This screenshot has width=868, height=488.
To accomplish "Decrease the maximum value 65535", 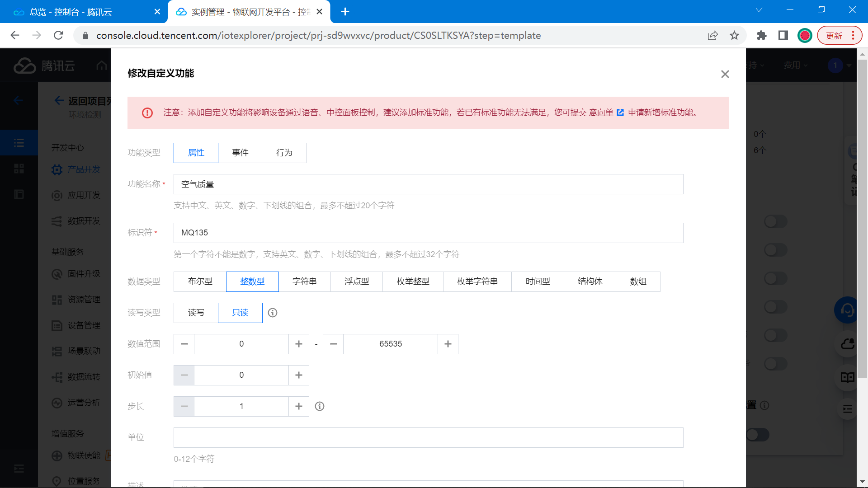I will (x=333, y=344).
